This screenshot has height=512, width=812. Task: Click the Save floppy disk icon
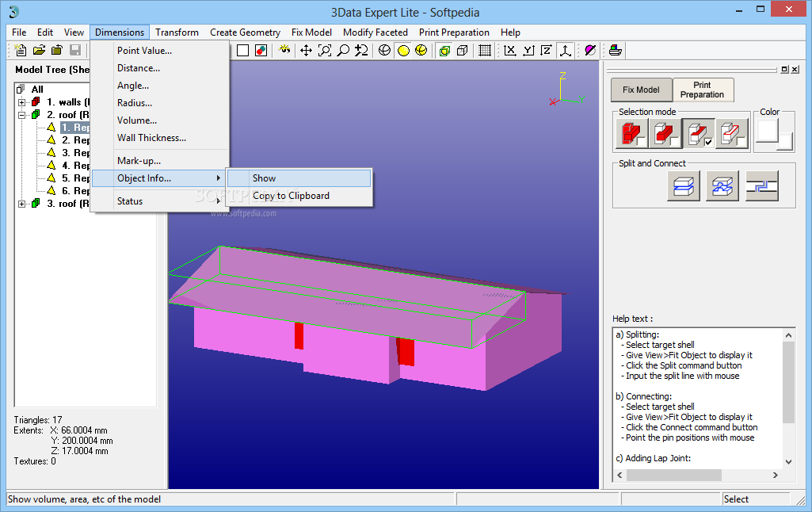pos(75,50)
